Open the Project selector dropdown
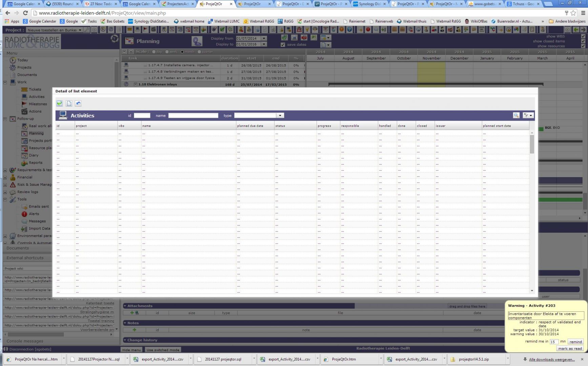The image size is (588, 366). 80,30
